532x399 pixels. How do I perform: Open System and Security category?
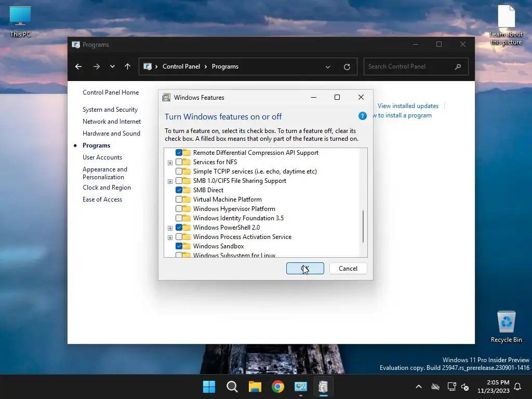(110, 110)
